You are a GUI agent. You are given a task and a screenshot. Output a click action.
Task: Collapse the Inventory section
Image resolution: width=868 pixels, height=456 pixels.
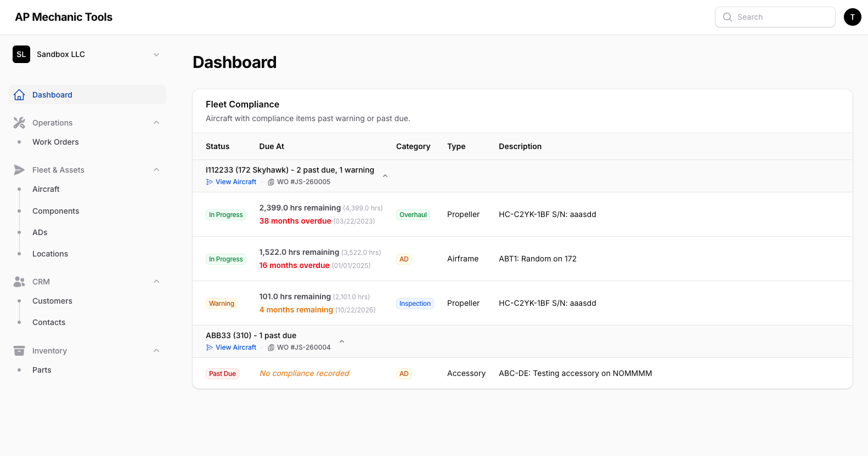(156, 351)
